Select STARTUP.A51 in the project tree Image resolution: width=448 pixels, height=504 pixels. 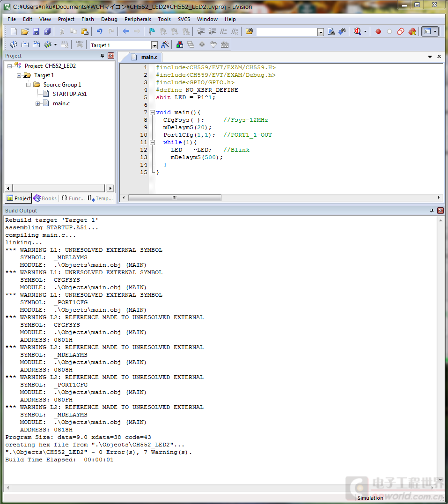pos(70,94)
